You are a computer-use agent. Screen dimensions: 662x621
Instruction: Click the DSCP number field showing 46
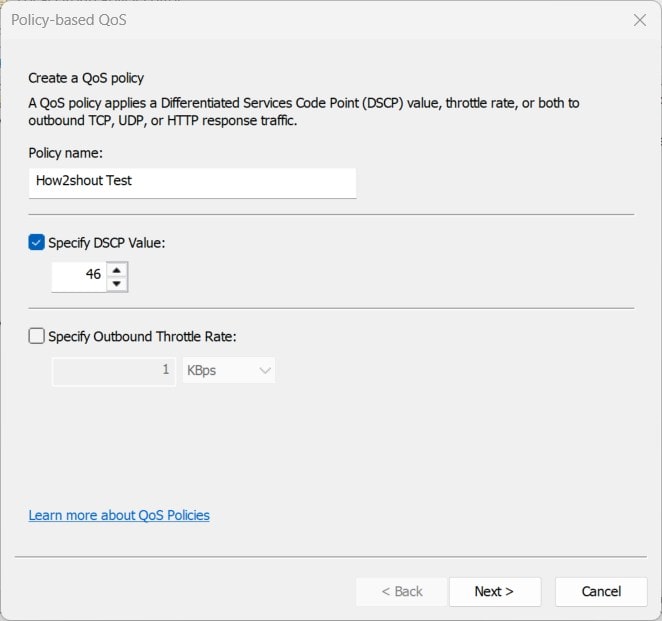tap(78, 276)
